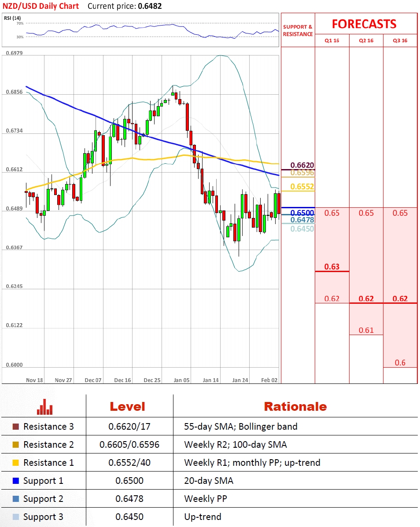420x527 pixels.
Task: Click the level cell 0.6620/17
Action: (x=129, y=427)
